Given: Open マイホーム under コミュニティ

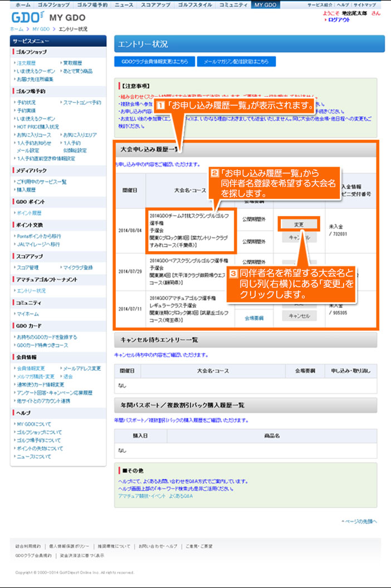Looking at the screenshot, I should coord(28,314).
